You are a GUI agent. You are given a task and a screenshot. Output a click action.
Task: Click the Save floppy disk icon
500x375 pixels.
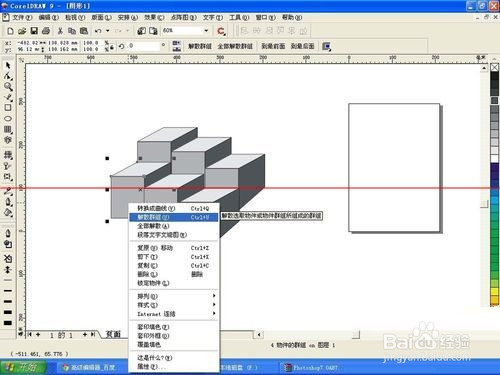tap(34, 31)
